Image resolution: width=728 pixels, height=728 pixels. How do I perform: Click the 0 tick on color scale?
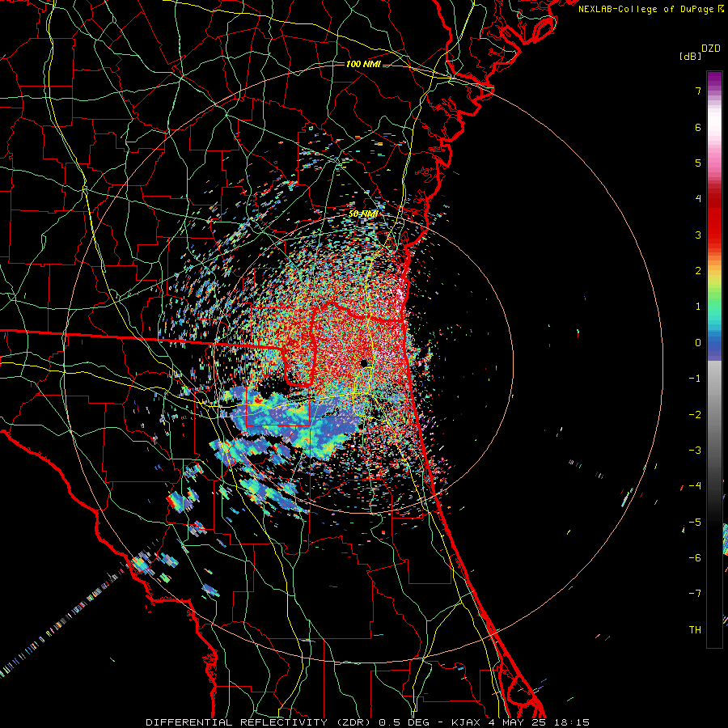click(x=698, y=343)
